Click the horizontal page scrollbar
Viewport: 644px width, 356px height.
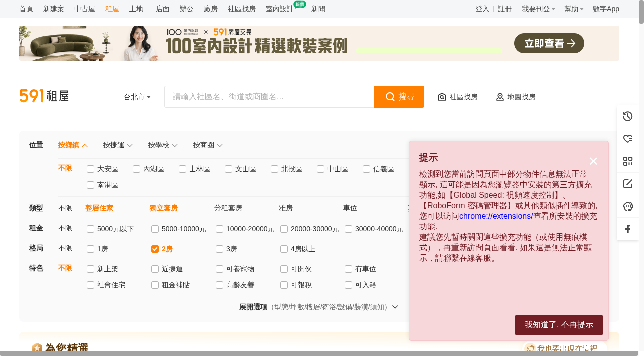pyautogui.click(x=319, y=353)
